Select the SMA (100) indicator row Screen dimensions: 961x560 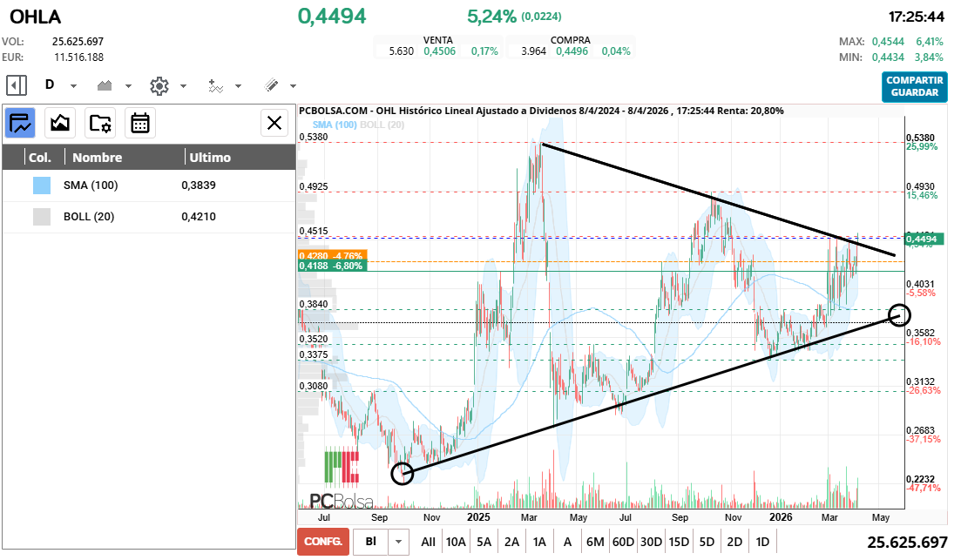pyautogui.click(x=149, y=186)
